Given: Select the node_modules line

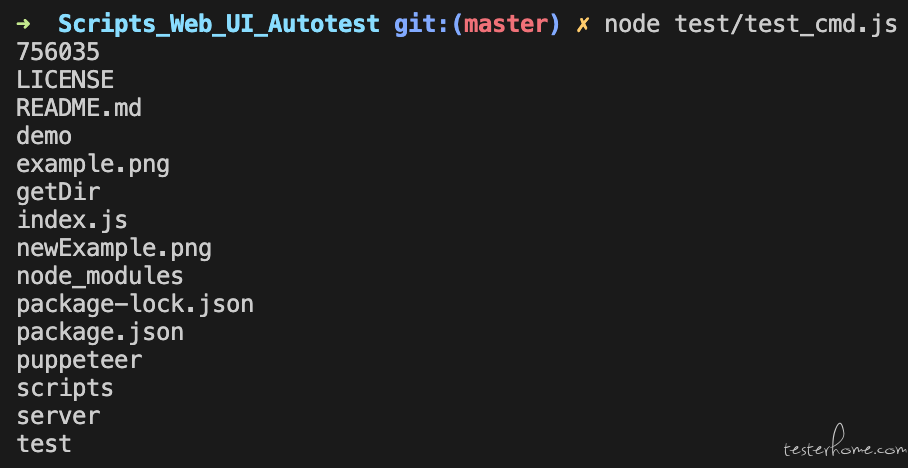Looking at the screenshot, I should tap(100, 276).
